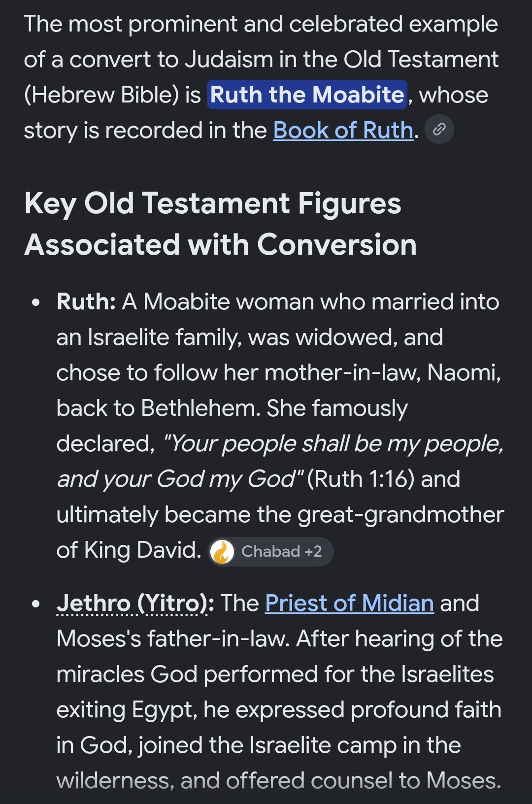Click the bullet marker beside Jethro
Image resolution: width=532 pixels, height=804 pixels.
[x=35, y=604]
